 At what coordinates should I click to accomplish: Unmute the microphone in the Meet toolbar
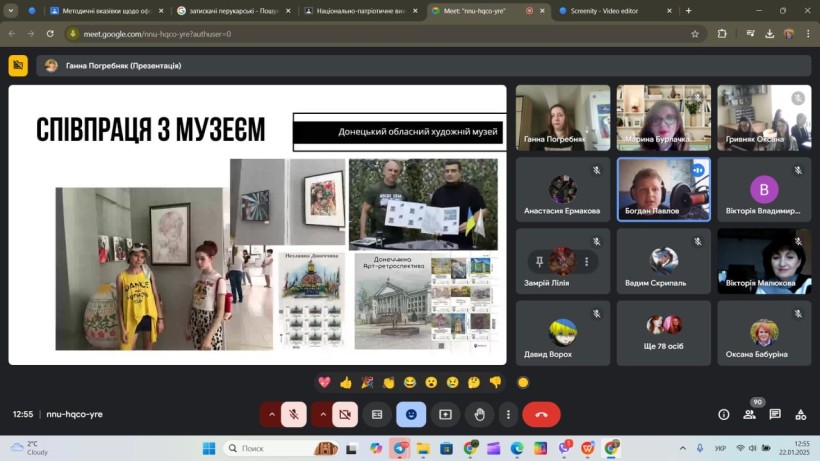[294, 414]
